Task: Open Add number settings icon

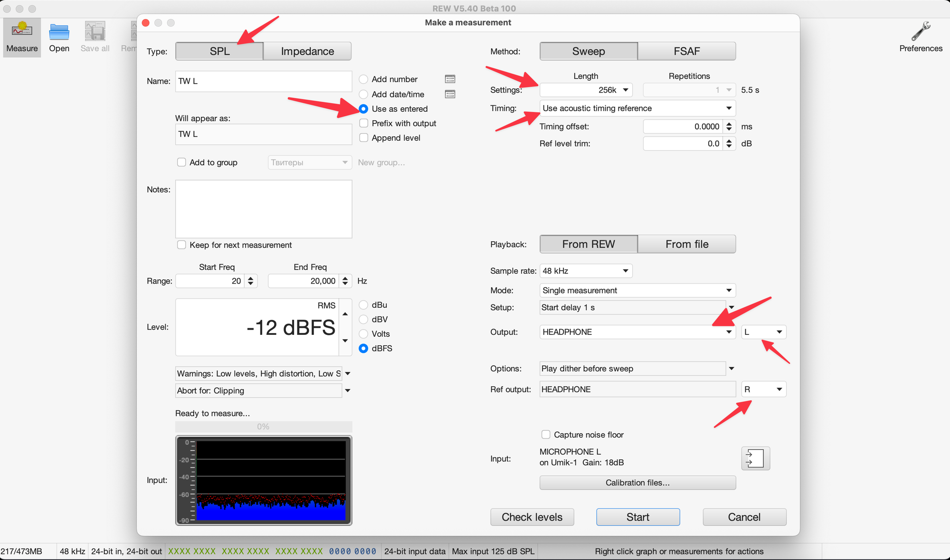Action: click(450, 79)
